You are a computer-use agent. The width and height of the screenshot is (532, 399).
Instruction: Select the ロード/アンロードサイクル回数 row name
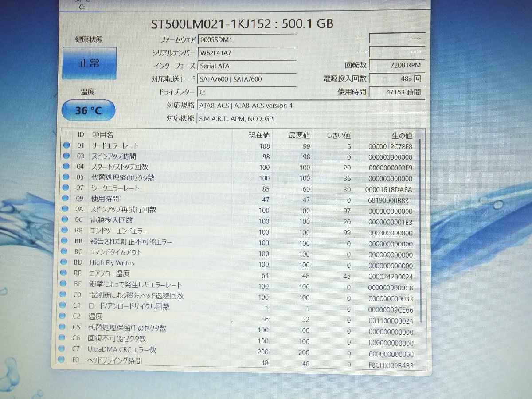click(129, 306)
